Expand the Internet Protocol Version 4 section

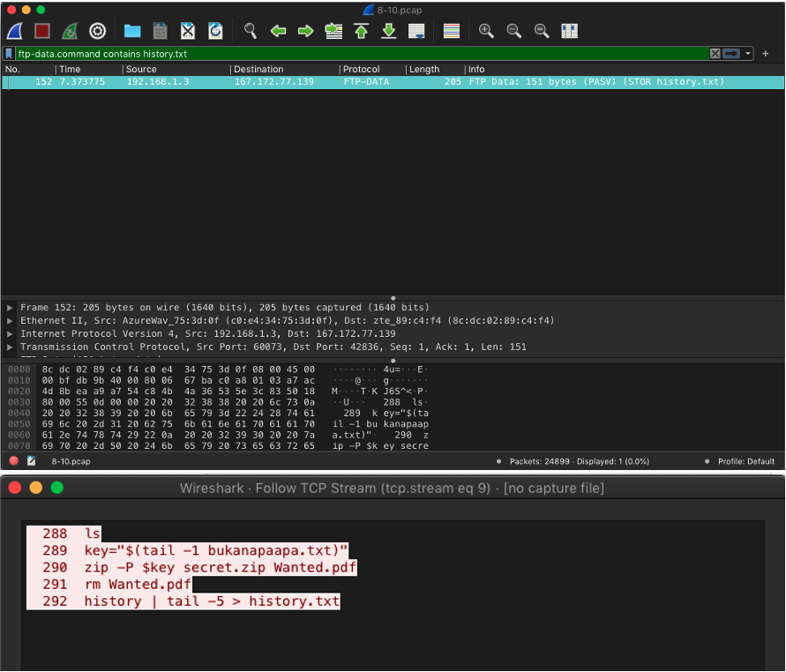coord(8,333)
